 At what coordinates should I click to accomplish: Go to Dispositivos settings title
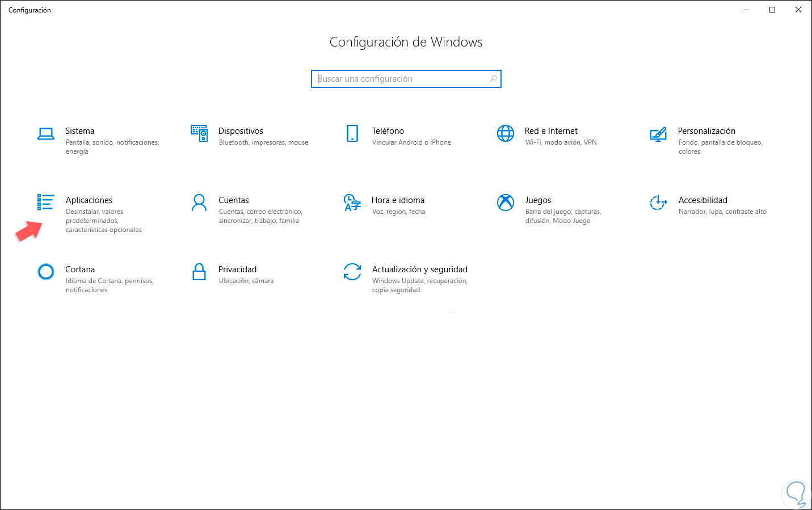[241, 131]
